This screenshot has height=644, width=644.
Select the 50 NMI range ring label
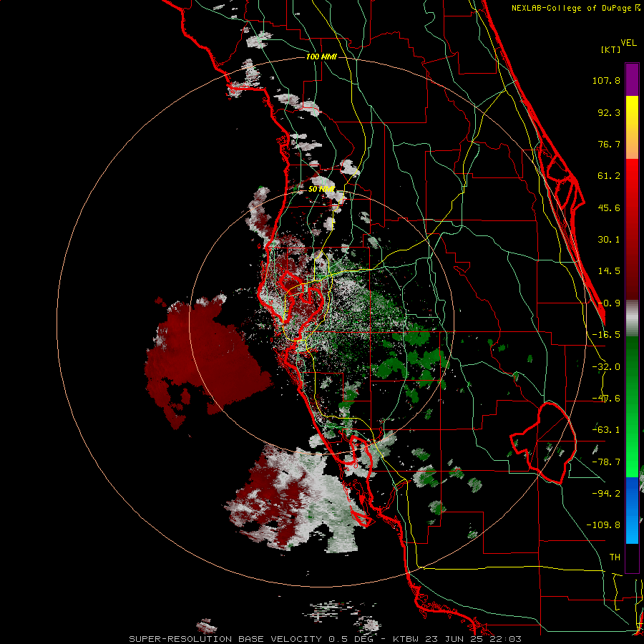coord(321,190)
